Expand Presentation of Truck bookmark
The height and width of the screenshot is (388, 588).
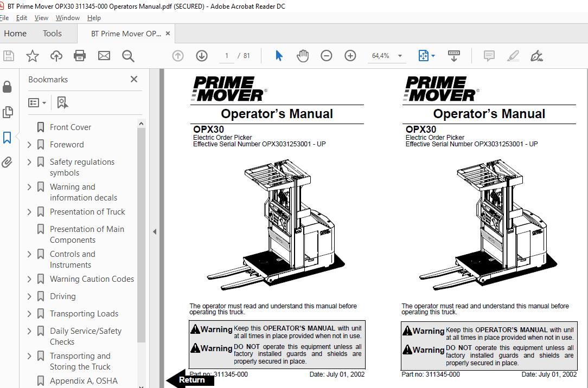29,211
